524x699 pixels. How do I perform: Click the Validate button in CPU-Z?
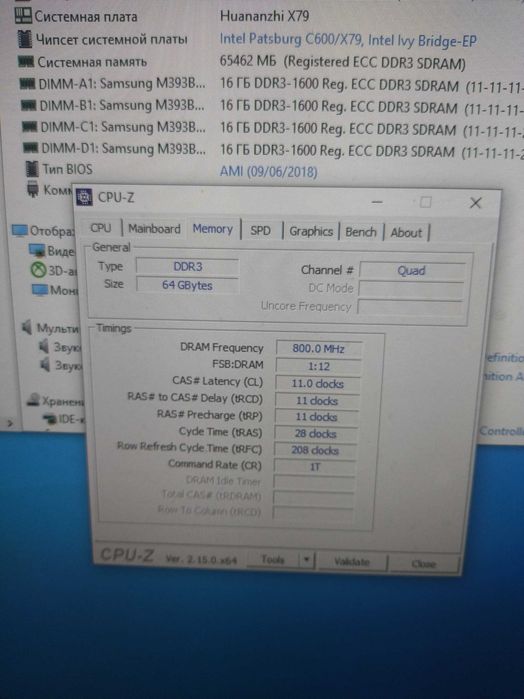[x=352, y=562]
